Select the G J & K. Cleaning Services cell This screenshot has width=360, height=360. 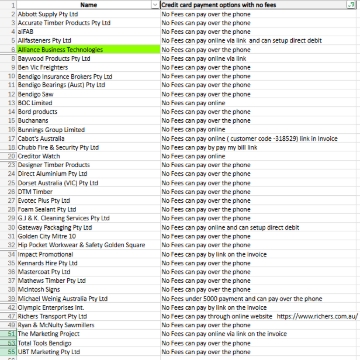[x=88, y=218]
